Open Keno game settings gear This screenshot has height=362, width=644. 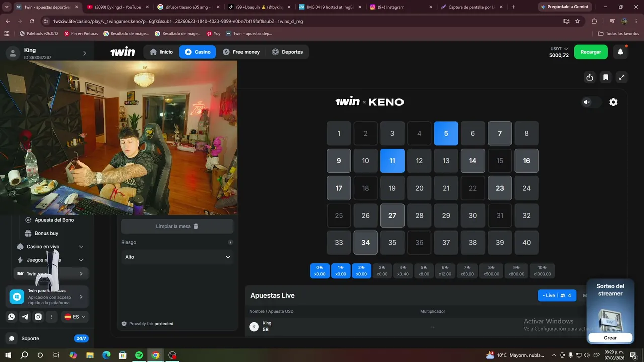click(x=613, y=102)
